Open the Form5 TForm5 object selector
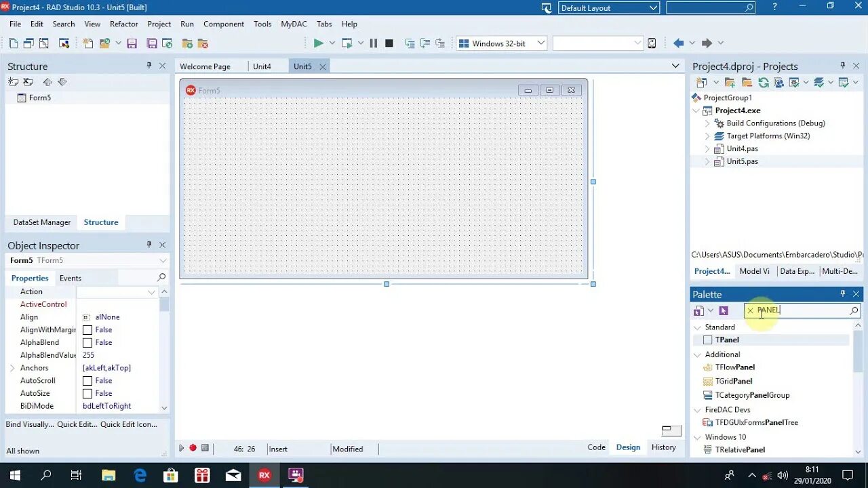 (x=87, y=260)
